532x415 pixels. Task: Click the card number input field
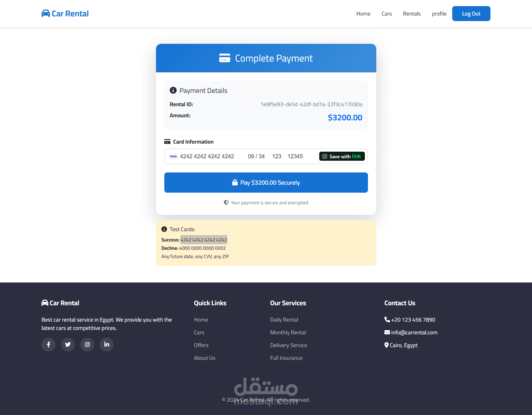tap(207, 156)
